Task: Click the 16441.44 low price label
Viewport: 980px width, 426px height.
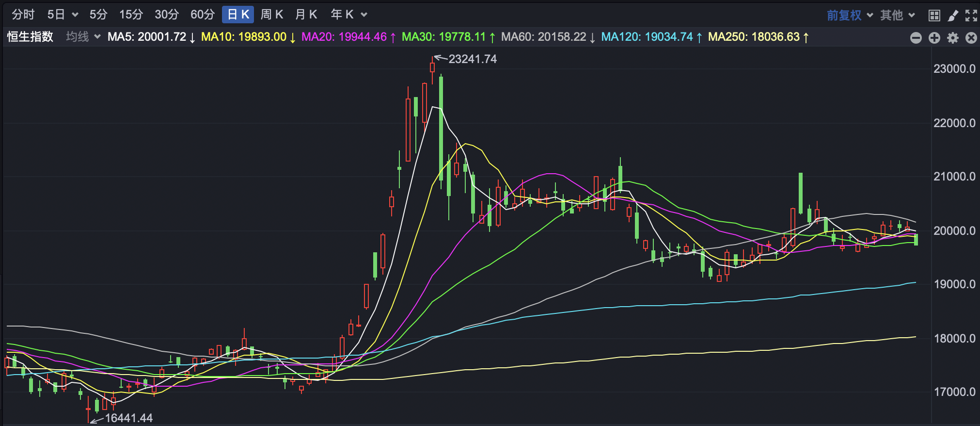Action: (x=129, y=418)
